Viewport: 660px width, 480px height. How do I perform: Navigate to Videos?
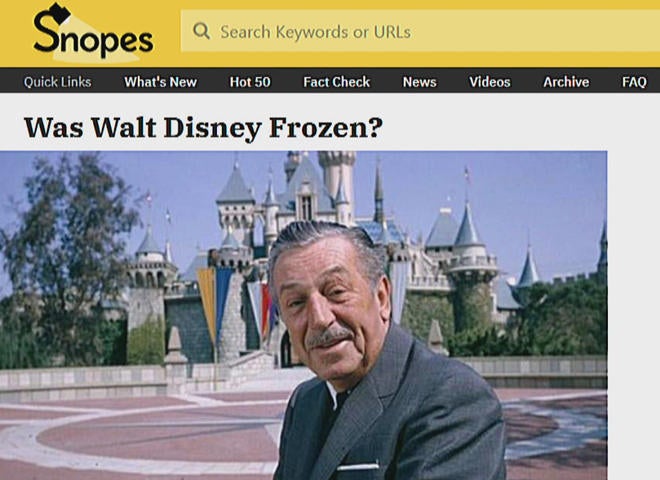coord(490,82)
